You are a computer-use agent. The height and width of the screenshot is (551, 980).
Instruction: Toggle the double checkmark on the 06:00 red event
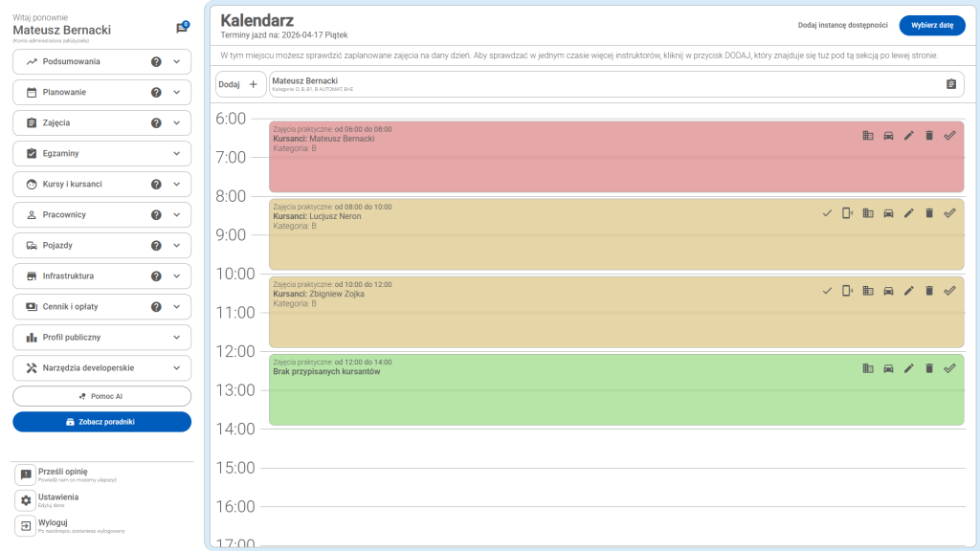click(x=949, y=135)
